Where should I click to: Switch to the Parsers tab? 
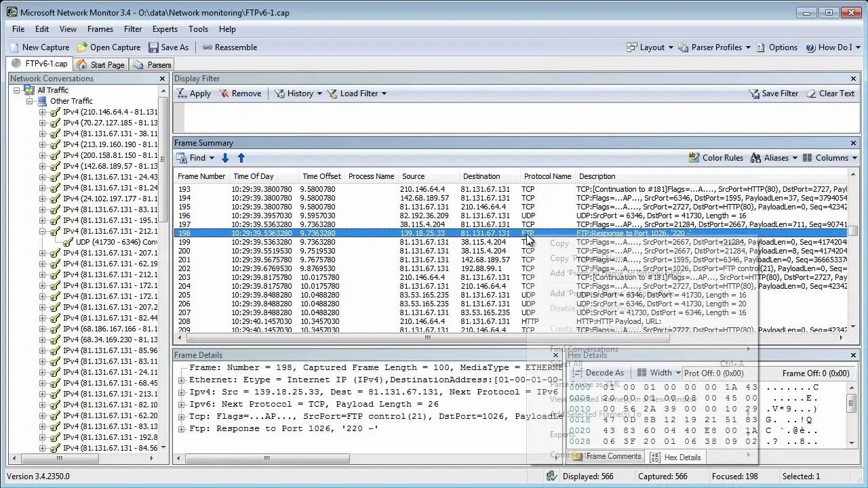[153, 65]
